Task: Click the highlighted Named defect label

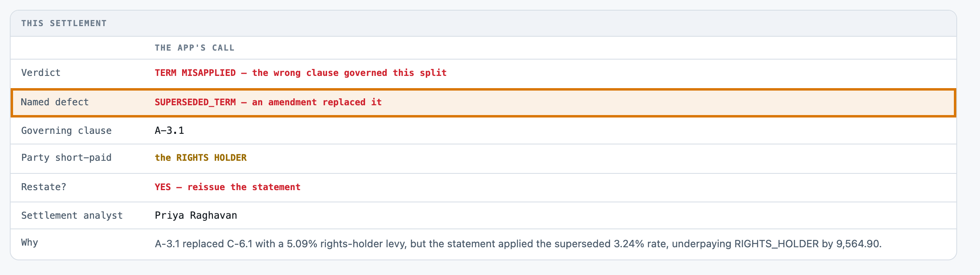Action: pyautogui.click(x=55, y=102)
